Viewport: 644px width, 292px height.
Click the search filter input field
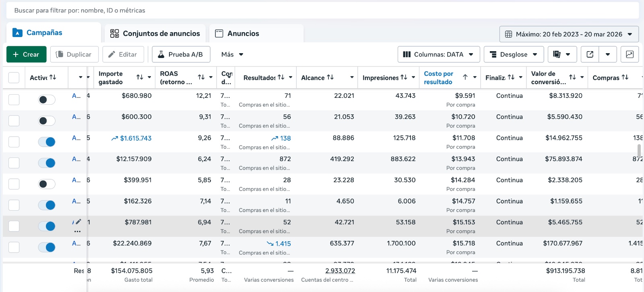click(x=322, y=10)
